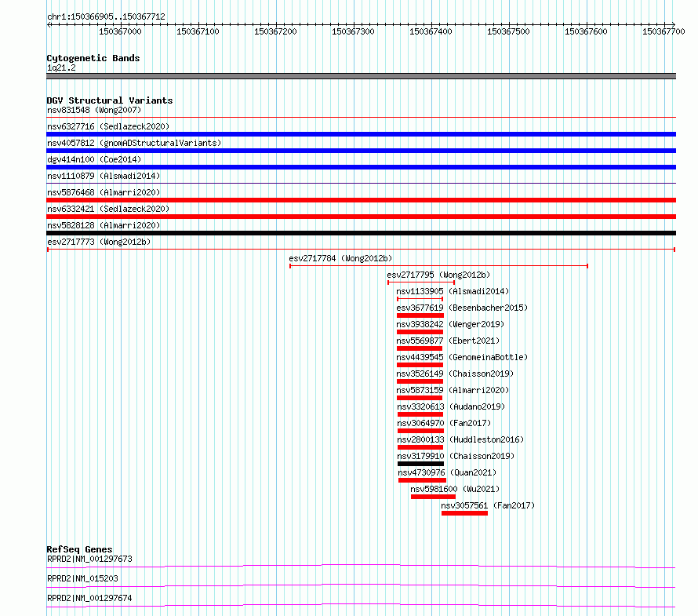
Task: Select the dgv414n100 blue variant bar
Action: [361, 167]
